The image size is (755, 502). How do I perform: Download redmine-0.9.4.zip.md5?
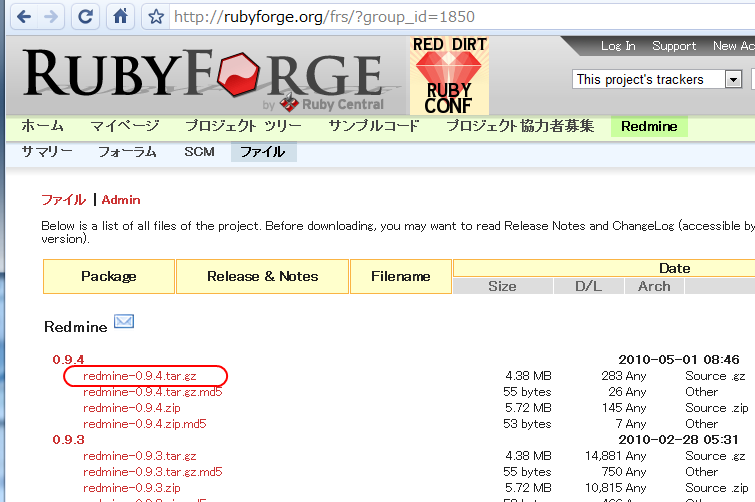click(144, 424)
